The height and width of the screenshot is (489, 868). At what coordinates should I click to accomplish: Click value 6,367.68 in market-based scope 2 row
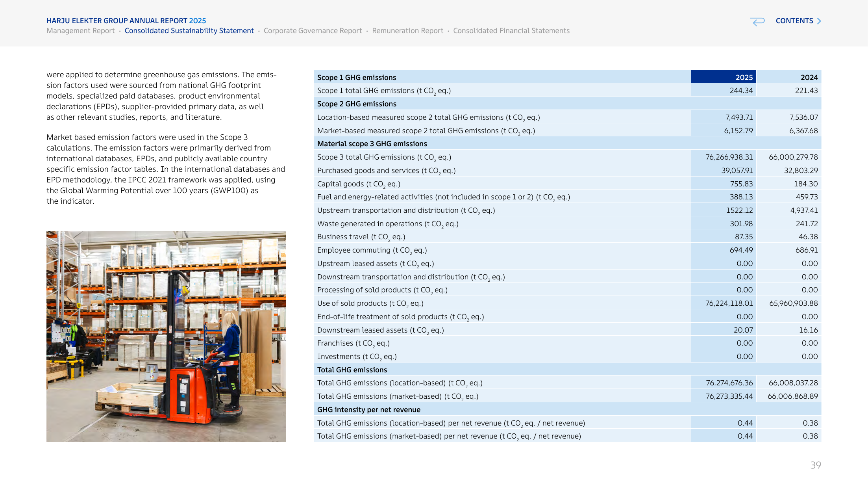(x=803, y=131)
